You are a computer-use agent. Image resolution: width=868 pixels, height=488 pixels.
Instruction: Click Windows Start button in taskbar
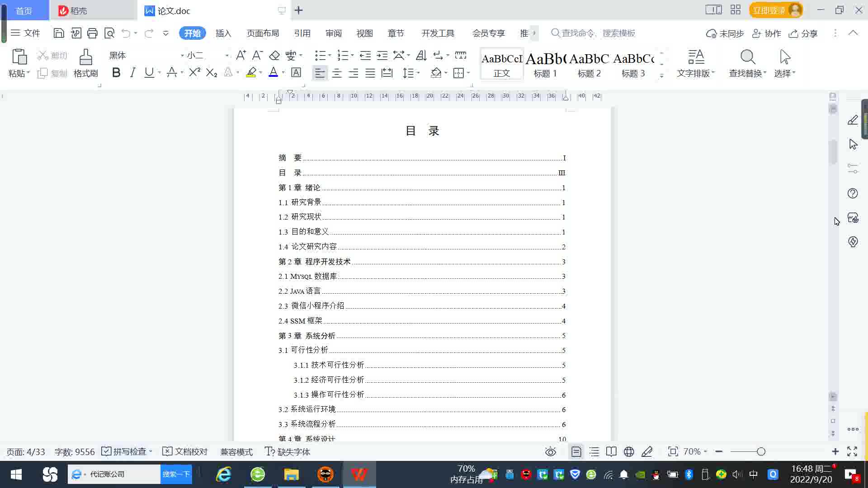click(16, 474)
